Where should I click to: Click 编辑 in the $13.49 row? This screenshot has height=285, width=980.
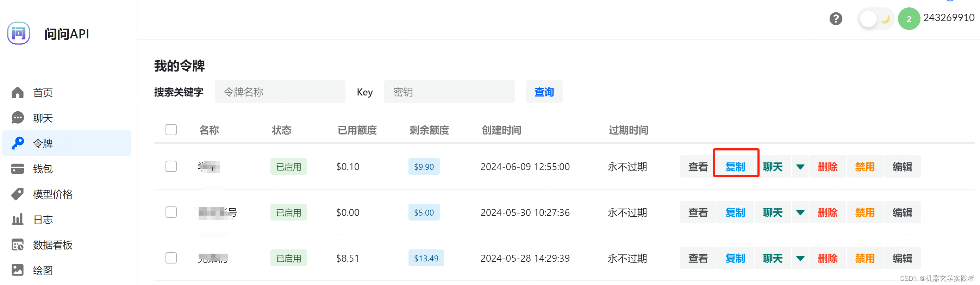(902, 258)
